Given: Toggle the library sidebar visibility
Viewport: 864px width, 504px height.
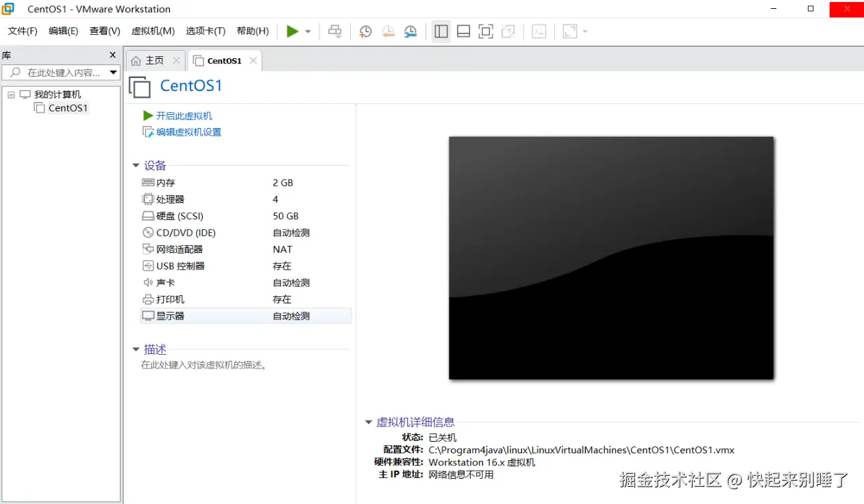Looking at the screenshot, I should 441,31.
